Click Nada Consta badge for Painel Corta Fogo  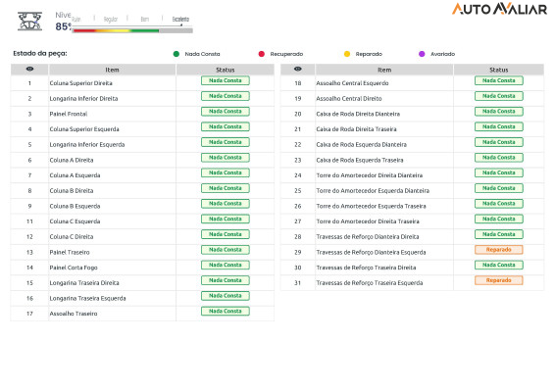[x=226, y=265]
